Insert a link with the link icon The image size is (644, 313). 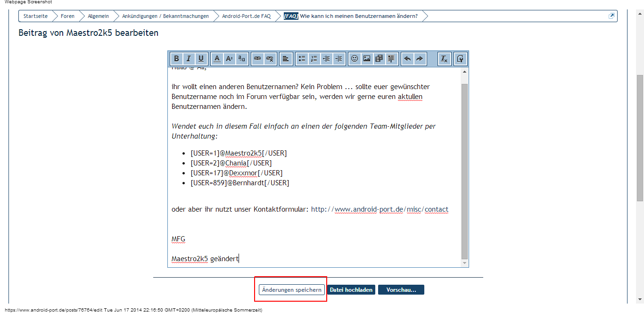point(257,59)
